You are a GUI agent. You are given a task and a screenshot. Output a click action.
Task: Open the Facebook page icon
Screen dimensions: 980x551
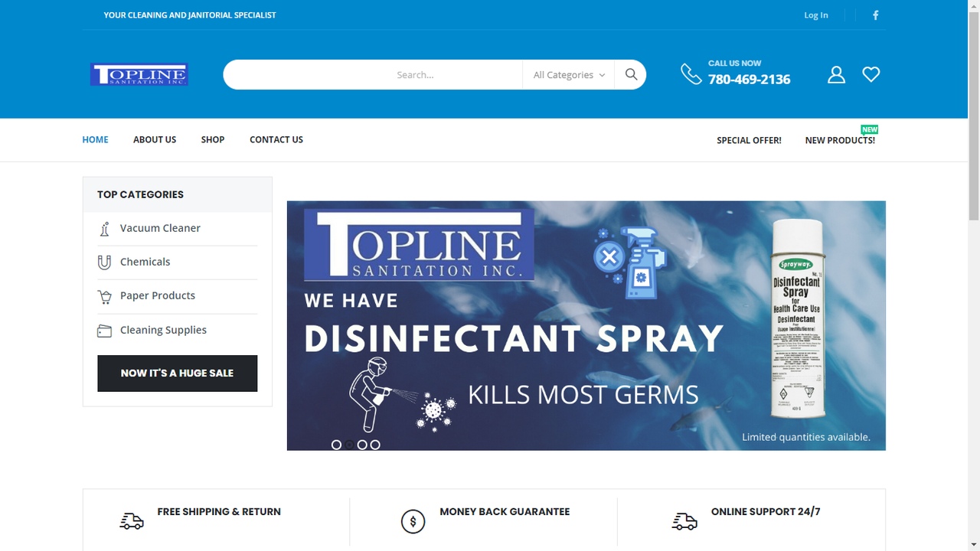875,15
